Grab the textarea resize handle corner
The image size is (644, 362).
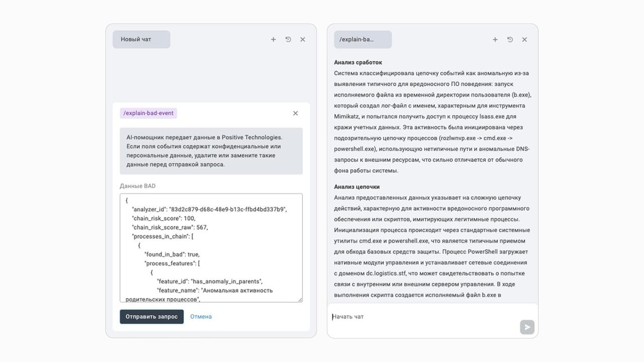(x=300, y=300)
